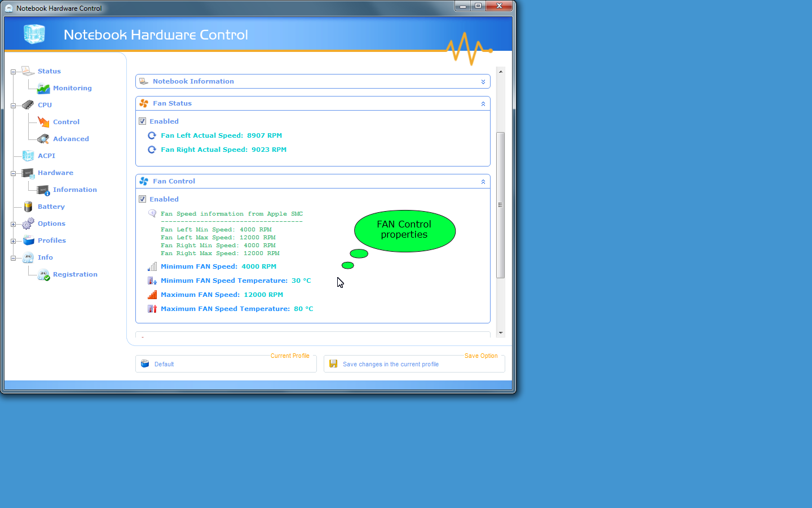
Task: Toggle the Enabled checkbox under Fan Control
Action: 143,199
